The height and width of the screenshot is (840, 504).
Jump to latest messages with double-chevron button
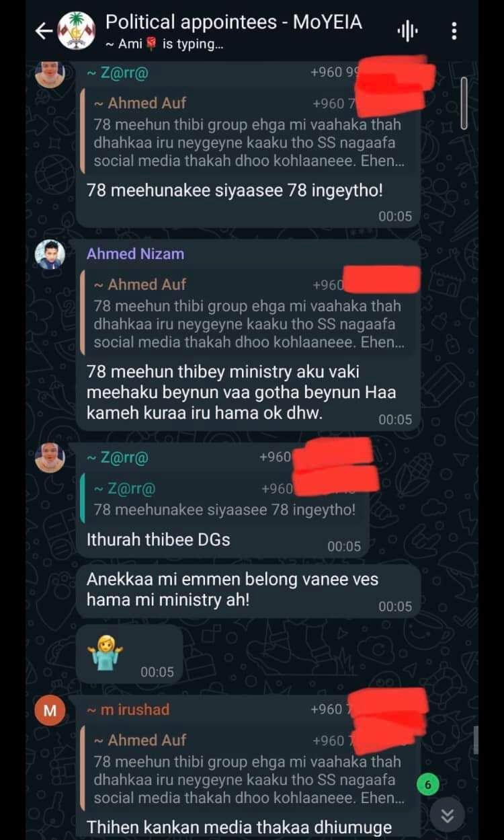click(x=447, y=816)
